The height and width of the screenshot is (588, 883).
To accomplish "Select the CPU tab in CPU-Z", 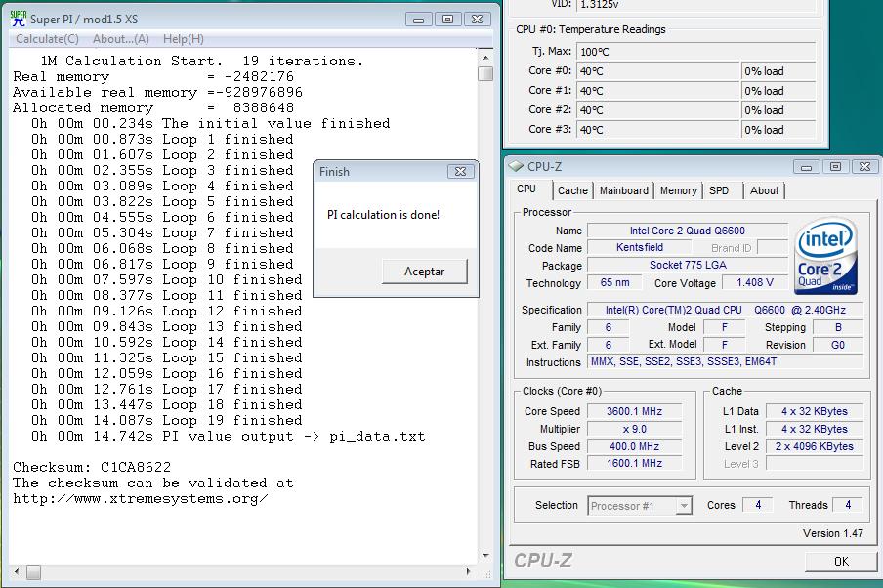I will coord(526,189).
